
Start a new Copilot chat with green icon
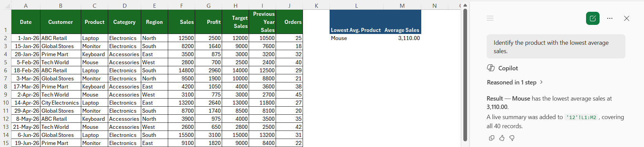pos(592,18)
